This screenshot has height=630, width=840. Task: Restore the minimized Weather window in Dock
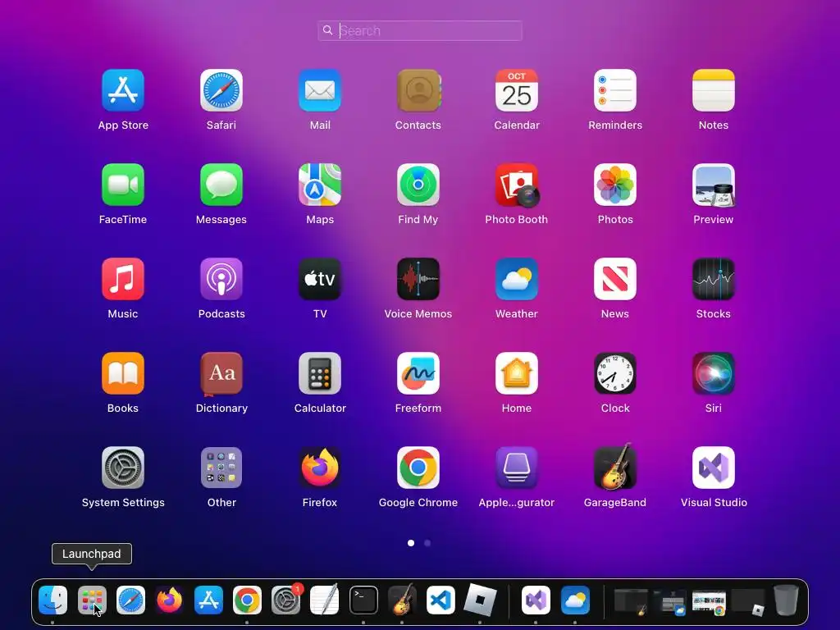coord(669,601)
